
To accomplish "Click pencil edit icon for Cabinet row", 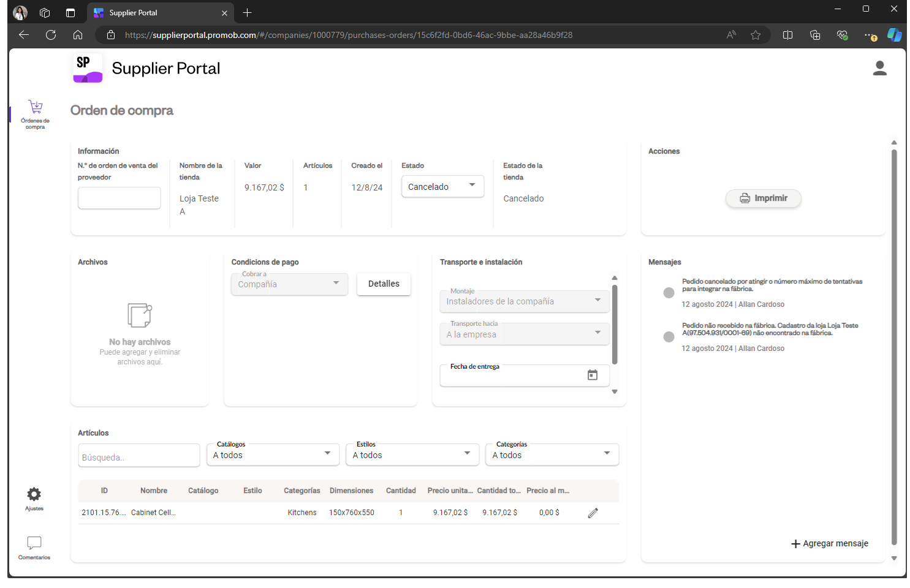I will point(593,513).
